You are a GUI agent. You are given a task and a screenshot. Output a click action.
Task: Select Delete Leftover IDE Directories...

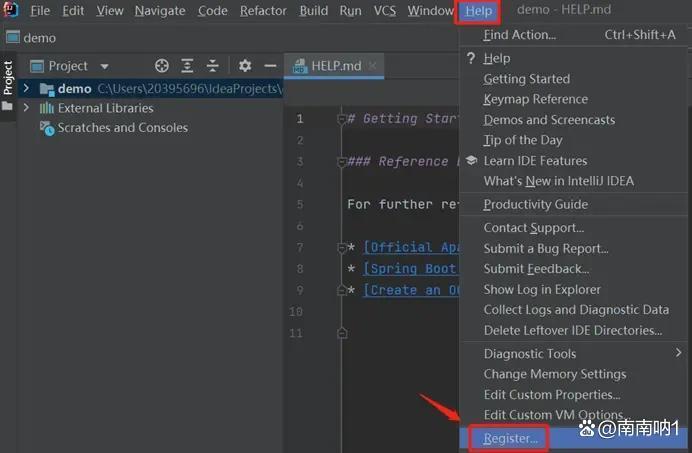[x=574, y=330]
